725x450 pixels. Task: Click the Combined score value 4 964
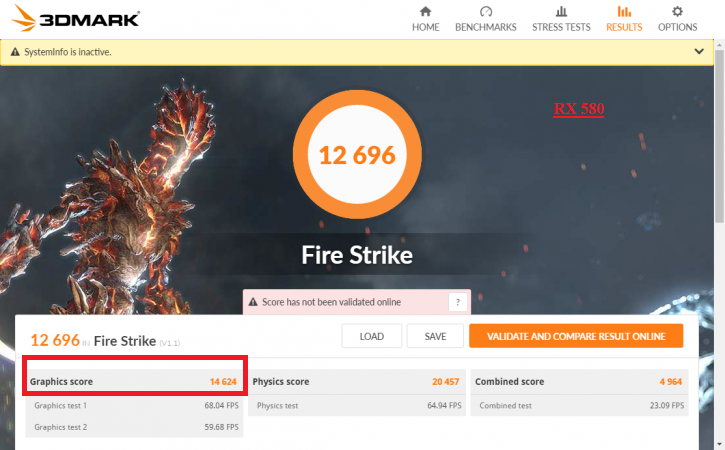click(x=671, y=382)
